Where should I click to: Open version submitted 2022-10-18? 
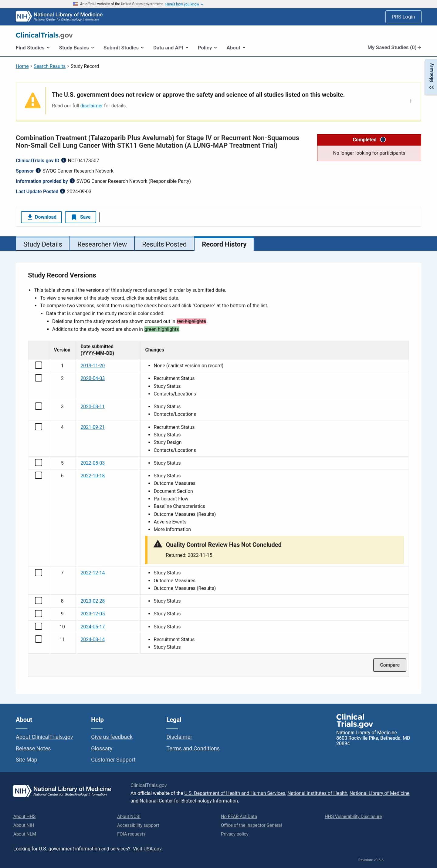click(93, 476)
